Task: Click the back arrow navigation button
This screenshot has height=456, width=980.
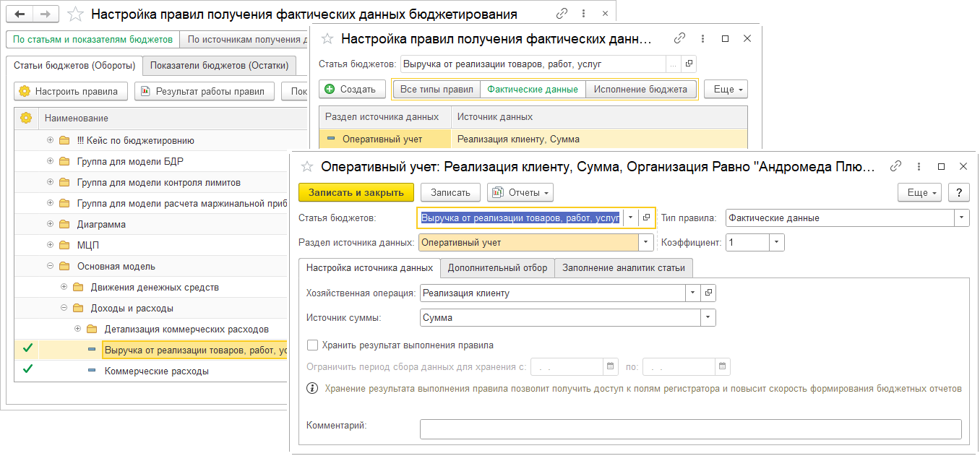Action: pyautogui.click(x=20, y=14)
